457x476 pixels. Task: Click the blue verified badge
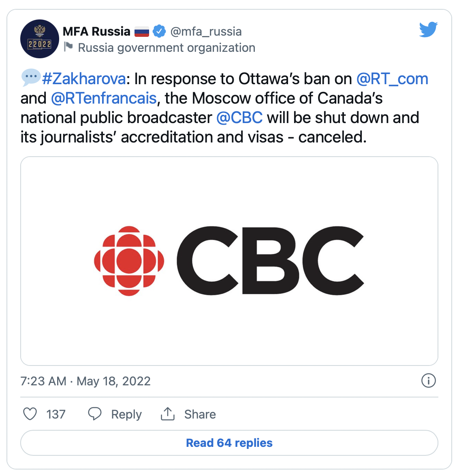[x=159, y=31]
